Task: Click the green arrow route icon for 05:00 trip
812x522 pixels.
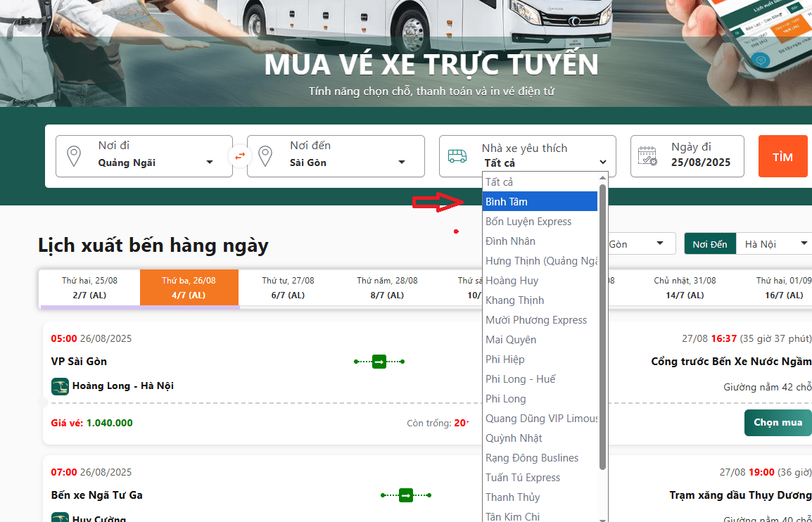Action: pos(379,362)
